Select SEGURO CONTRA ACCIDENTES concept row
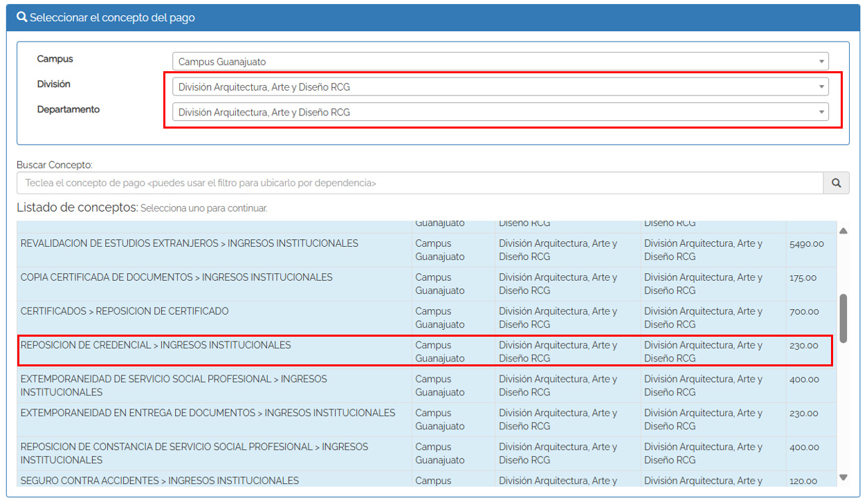The width and height of the screenshot is (867, 504). click(159, 480)
